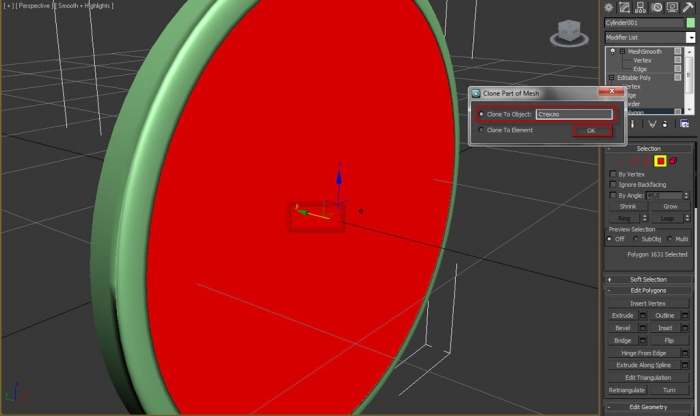Click the Flip button
Viewport: 700px width, 416px height.
pyautogui.click(x=669, y=341)
